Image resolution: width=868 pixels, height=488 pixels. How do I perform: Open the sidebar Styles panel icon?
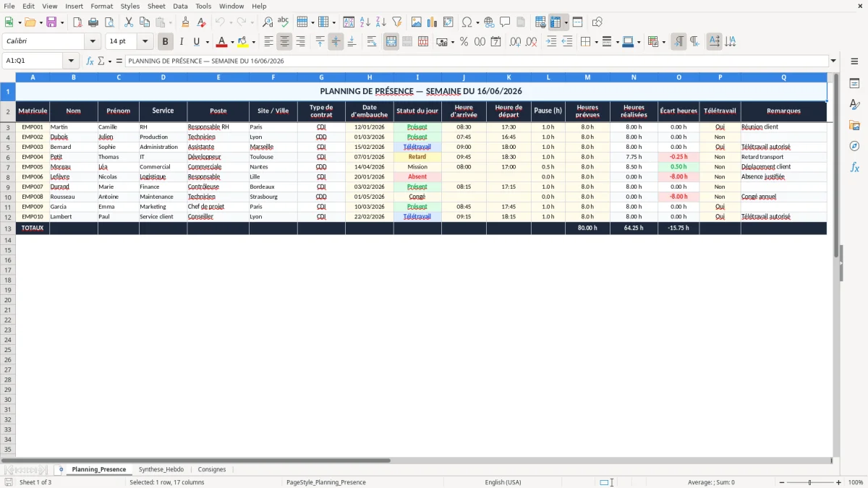[854, 104]
